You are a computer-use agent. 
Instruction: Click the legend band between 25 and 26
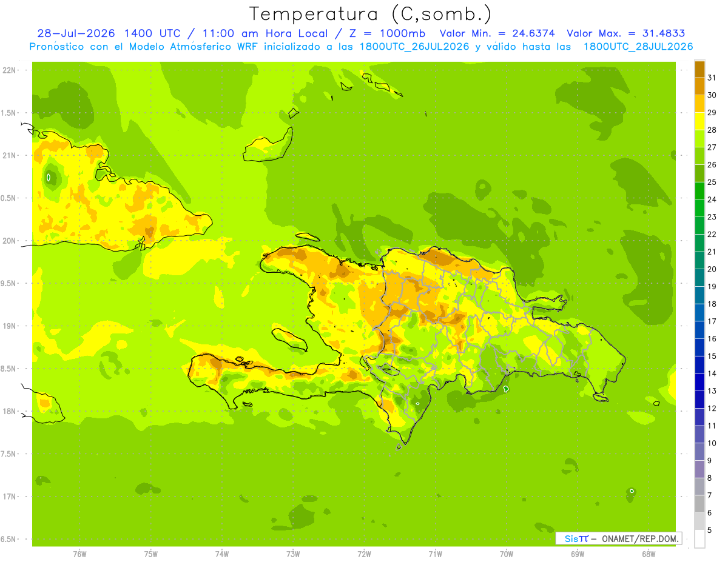[x=699, y=173]
